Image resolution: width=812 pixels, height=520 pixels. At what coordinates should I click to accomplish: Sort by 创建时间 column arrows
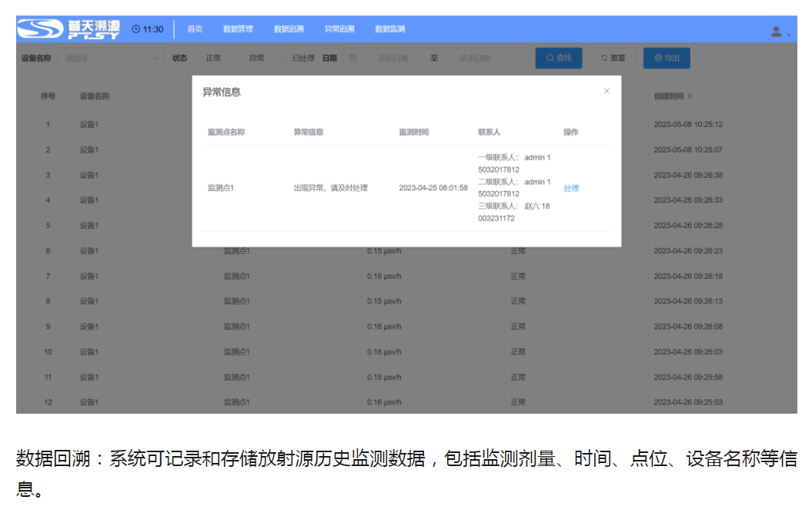(690, 96)
